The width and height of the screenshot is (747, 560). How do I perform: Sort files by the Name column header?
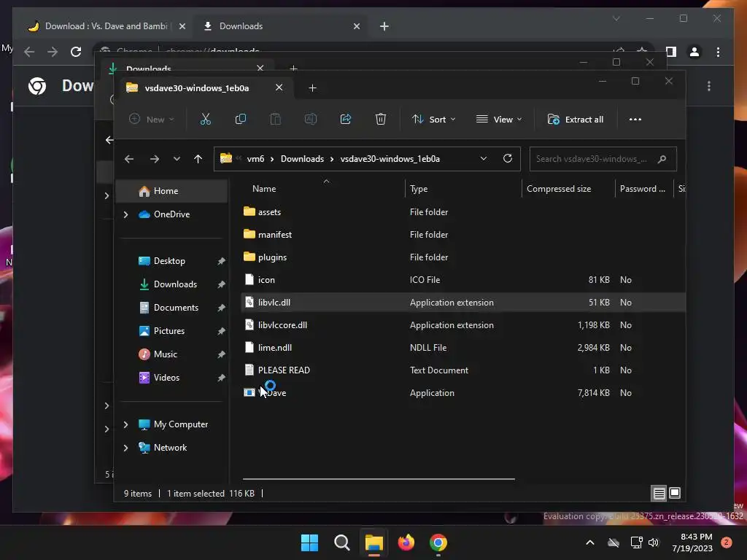coord(264,189)
